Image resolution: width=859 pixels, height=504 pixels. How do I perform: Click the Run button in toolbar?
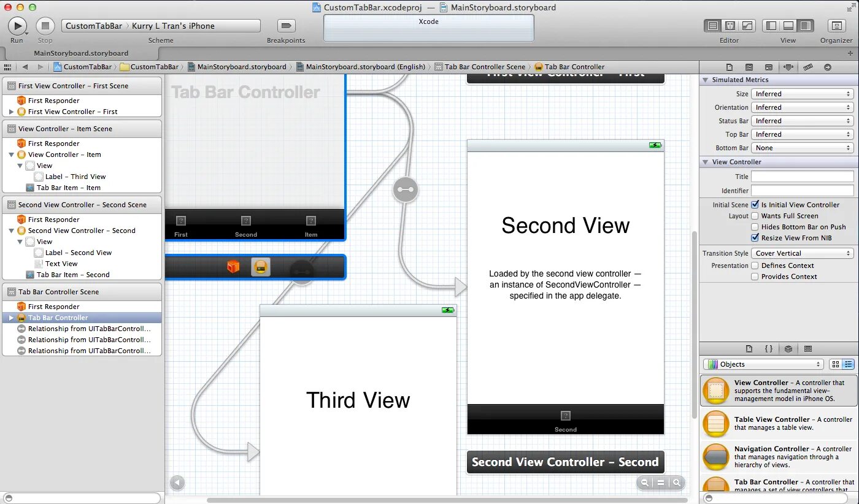(17, 26)
